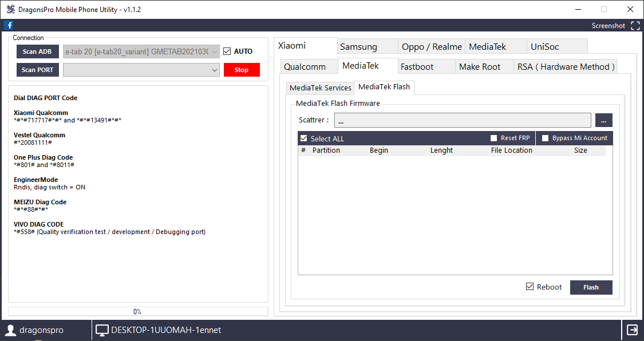Click the *#*#88#*#* MEIZU code line
644x341 pixels.
coord(31,209)
